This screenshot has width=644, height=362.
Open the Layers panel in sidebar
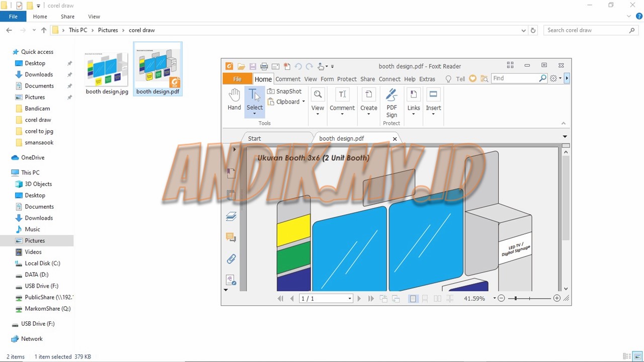click(231, 216)
